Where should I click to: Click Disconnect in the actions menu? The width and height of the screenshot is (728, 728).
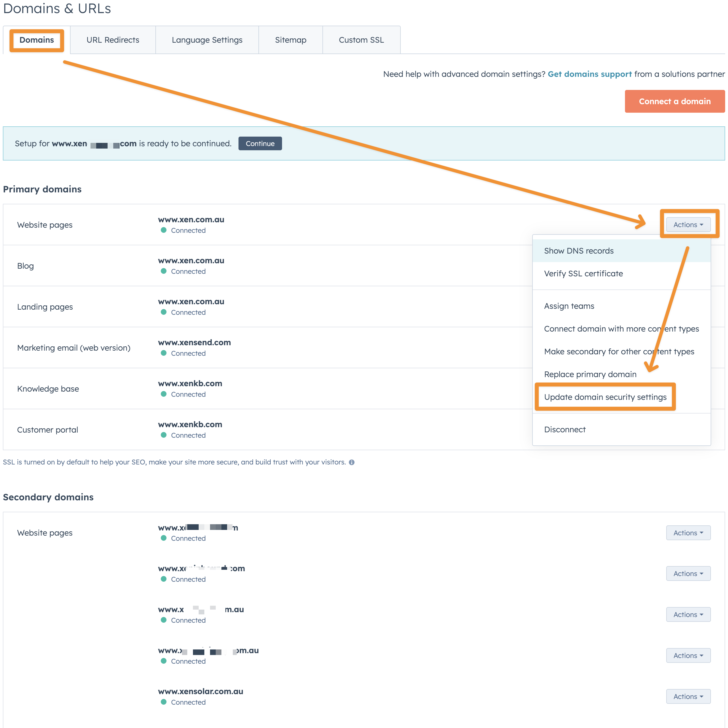point(565,429)
